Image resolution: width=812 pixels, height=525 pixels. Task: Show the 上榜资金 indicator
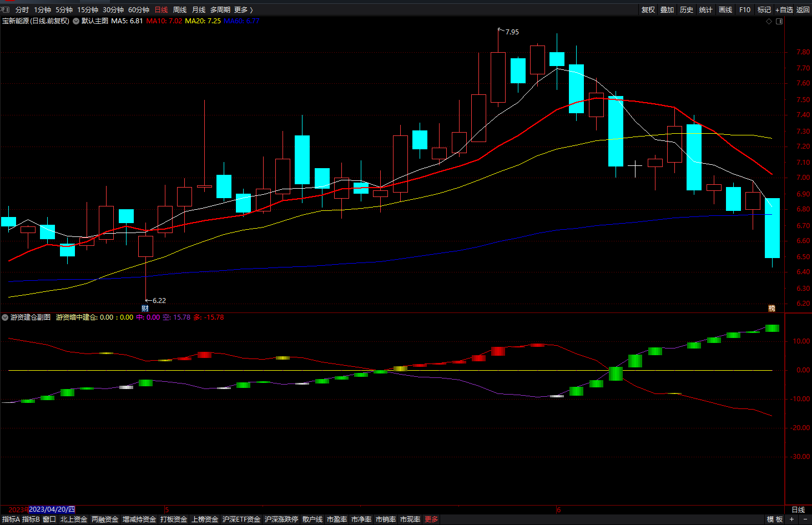205,519
